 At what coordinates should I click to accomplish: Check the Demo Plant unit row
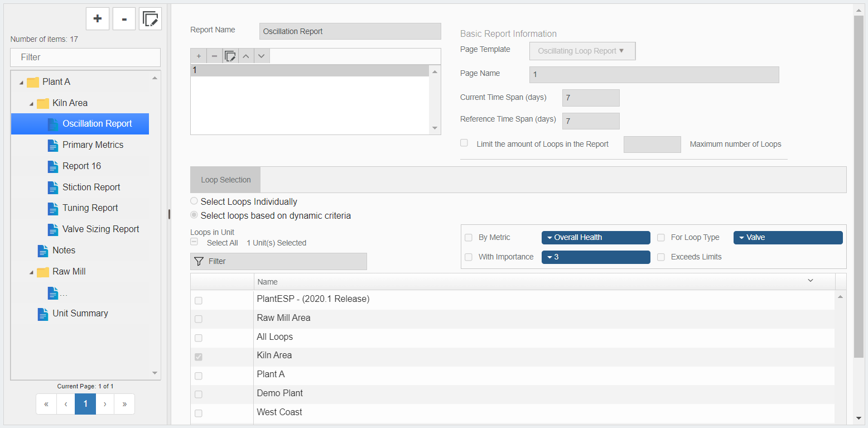point(199,395)
